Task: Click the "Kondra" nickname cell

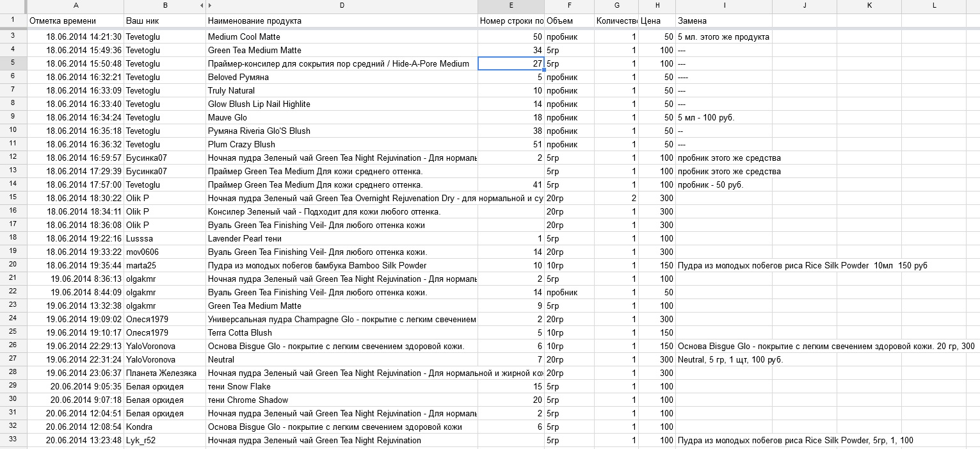Action: click(165, 427)
